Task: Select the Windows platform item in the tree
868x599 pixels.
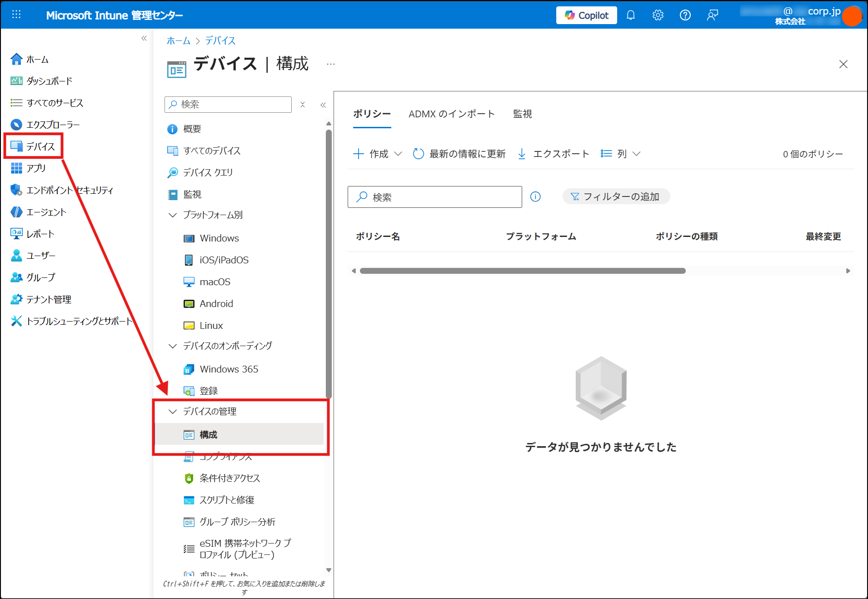Action: pyautogui.click(x=219, y=238)
